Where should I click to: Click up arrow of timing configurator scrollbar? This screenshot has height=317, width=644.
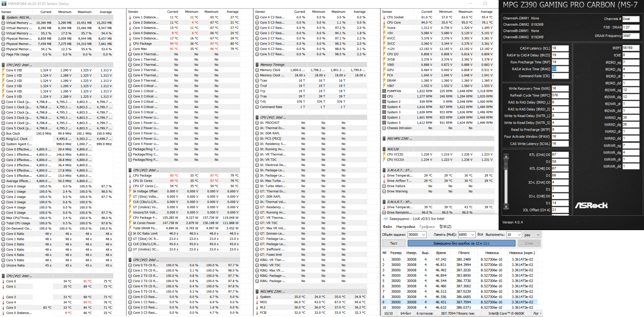tap(506, 157)
